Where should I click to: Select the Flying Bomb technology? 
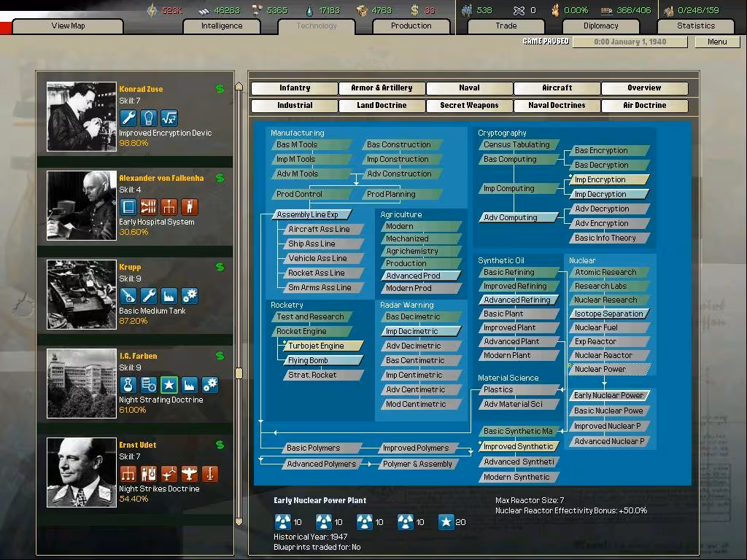coord(323,360)
